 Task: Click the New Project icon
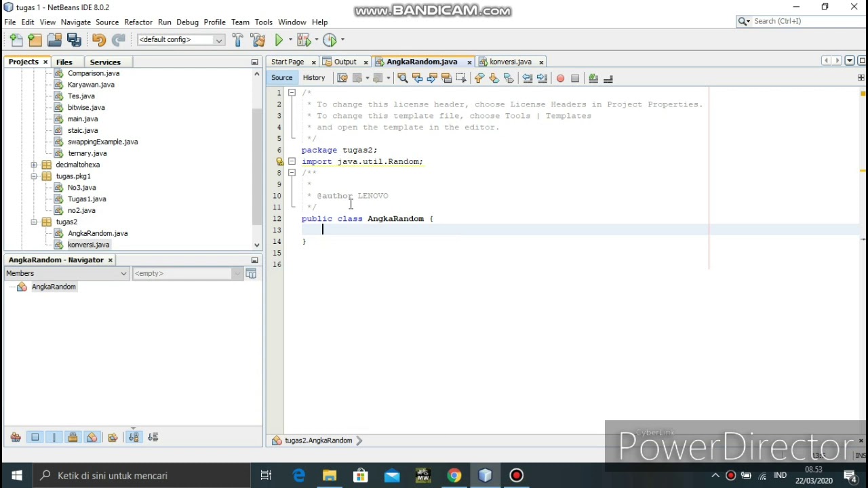tap(35, 40)
